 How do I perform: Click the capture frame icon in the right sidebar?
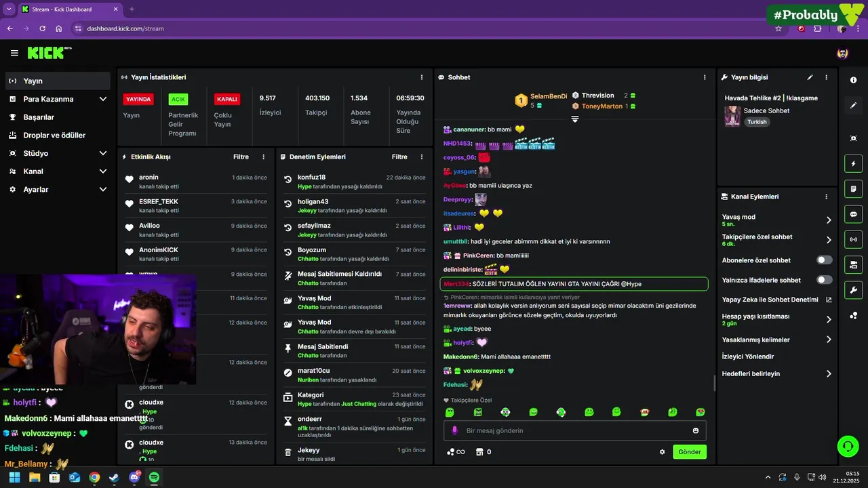853,138
